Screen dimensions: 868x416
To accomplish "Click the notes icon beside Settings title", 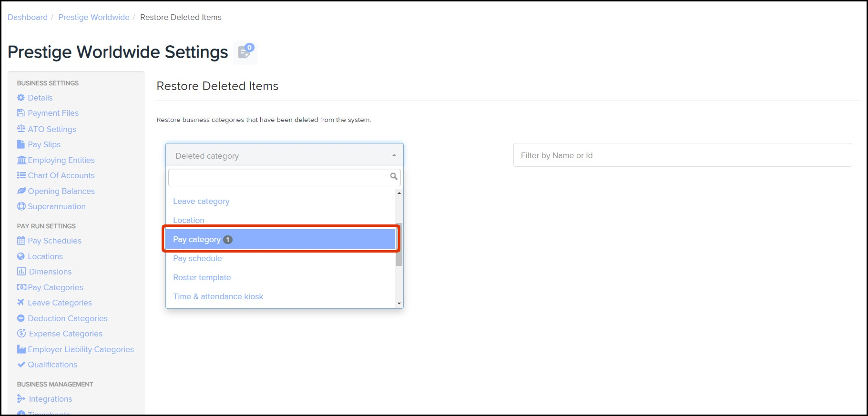I will click(x=245, y=51).
